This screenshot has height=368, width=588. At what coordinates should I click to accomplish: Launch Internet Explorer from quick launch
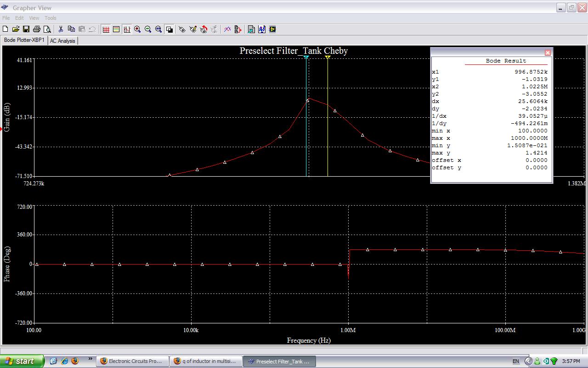64,361
